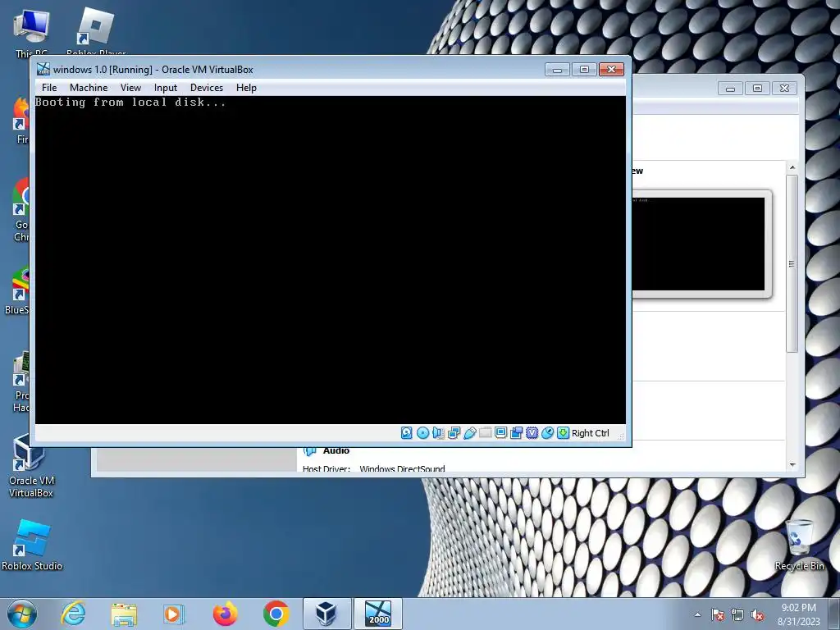Maximize the windows 1.0 VM window
This screenshot has height=630, width=840.
coord(584,70)
